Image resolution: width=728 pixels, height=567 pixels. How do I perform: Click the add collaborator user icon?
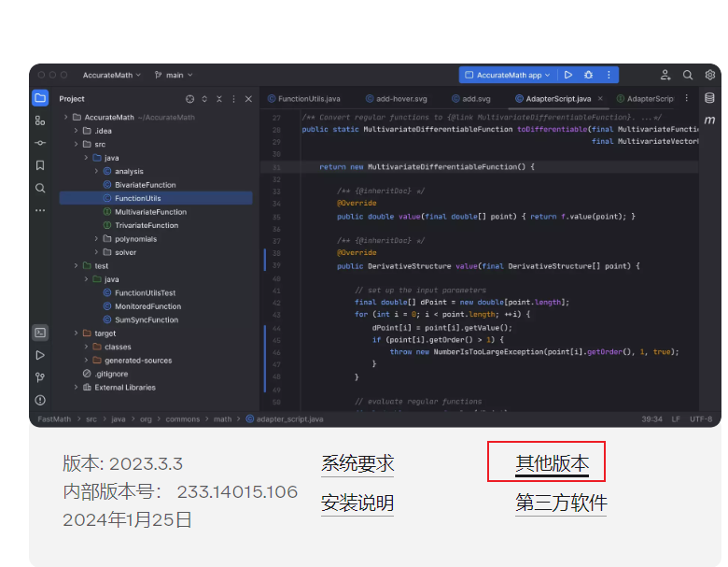[665, 75]
